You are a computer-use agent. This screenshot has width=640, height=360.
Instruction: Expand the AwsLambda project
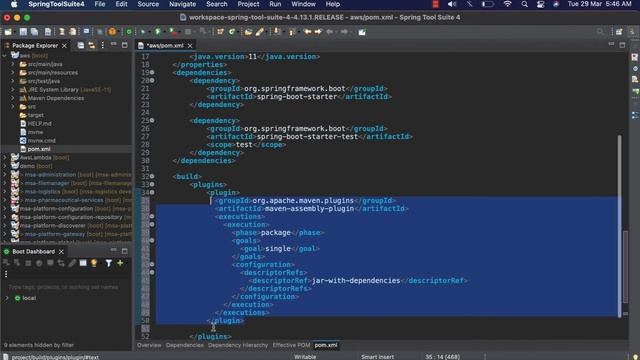point(4,158)
